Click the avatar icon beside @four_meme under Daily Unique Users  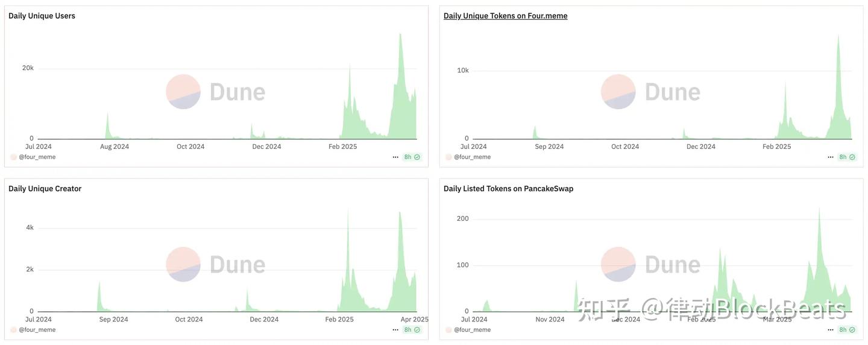(x=13, y=157)
